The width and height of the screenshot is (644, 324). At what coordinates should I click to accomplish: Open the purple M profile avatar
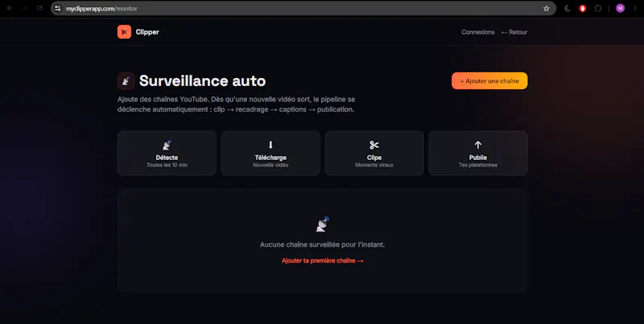tap(620, 8)
